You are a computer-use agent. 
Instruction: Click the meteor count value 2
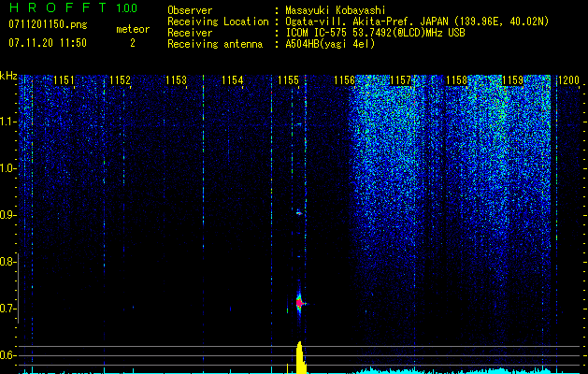pos(133,43)
